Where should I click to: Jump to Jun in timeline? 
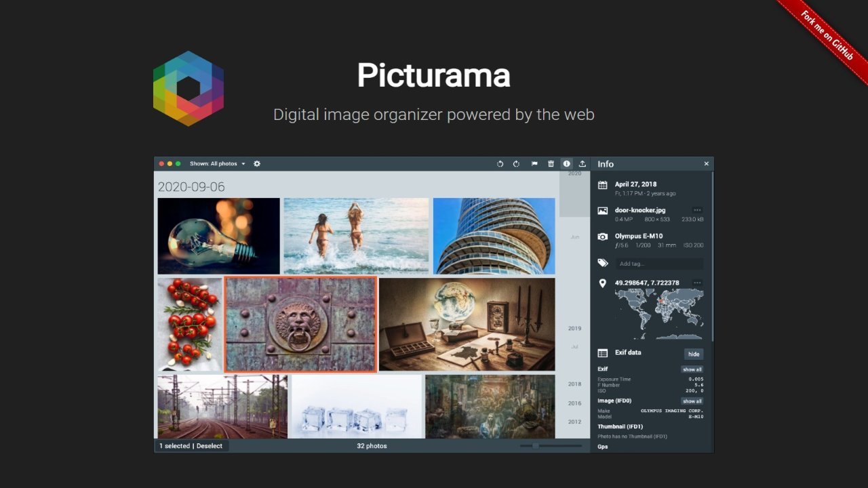pyautogui.click(x=574, y=237)
